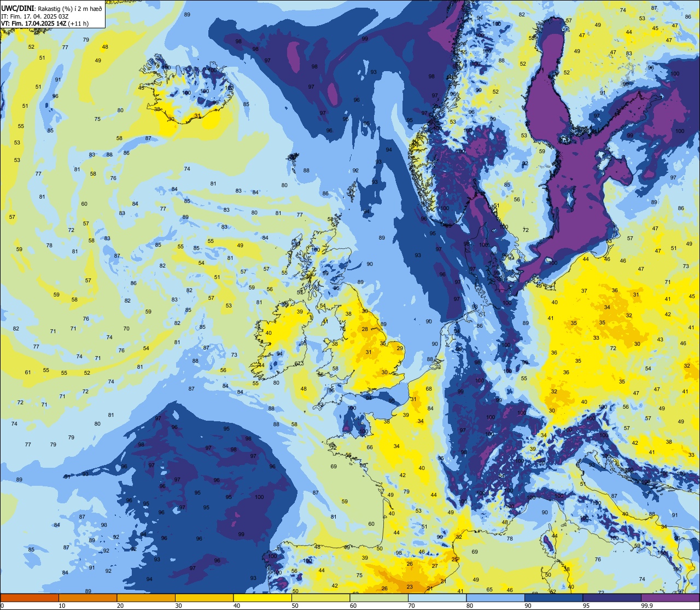Click the 80–90% medium blue legend swatch
Viewport: 700px width, 610px height.
coord(495,598)
